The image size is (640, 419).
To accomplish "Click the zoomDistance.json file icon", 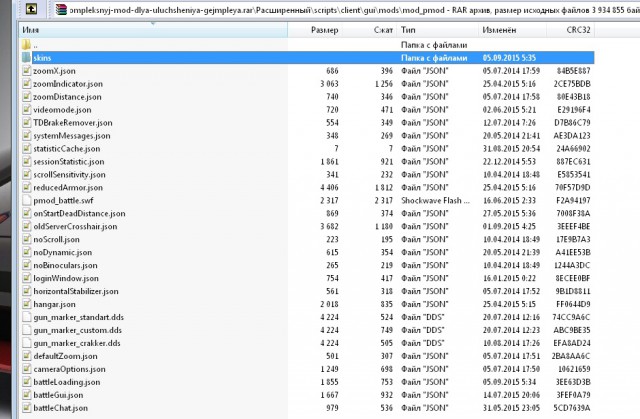I will click(x=27, y=97).
